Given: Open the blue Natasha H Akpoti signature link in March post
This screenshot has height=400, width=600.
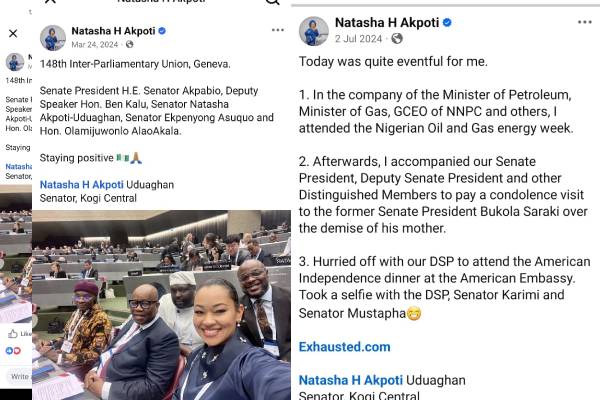Looking at the screenshot, I should point(80,184).
